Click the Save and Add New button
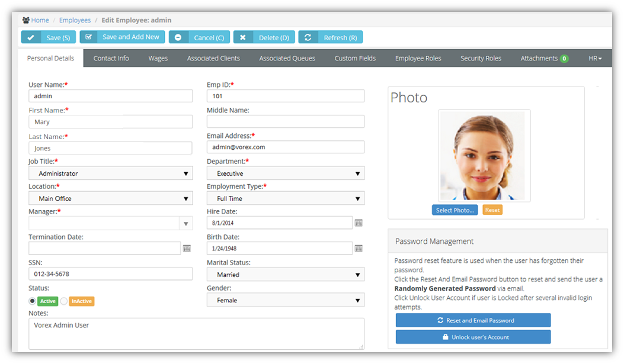The height and width of the screenshot is (364, 624). click(x=122, y=37)
